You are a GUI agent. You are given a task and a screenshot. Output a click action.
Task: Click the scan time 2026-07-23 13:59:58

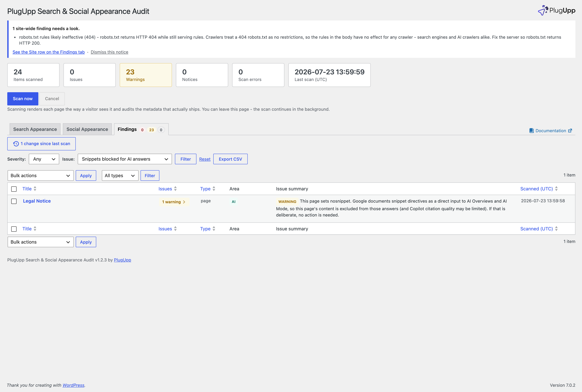[x=543, y=201]
